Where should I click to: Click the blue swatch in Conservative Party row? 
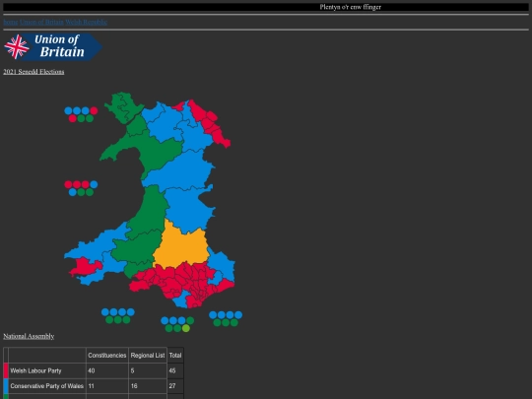[x=6, y=386]
